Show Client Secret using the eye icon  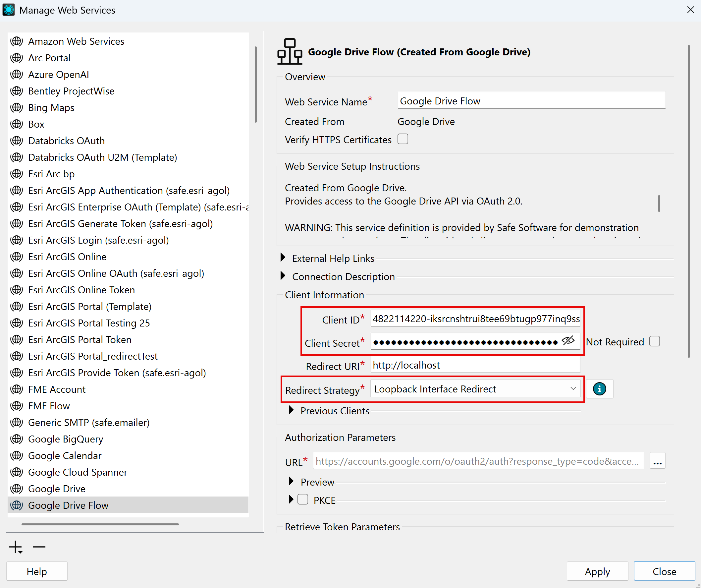tap(568, 341)
